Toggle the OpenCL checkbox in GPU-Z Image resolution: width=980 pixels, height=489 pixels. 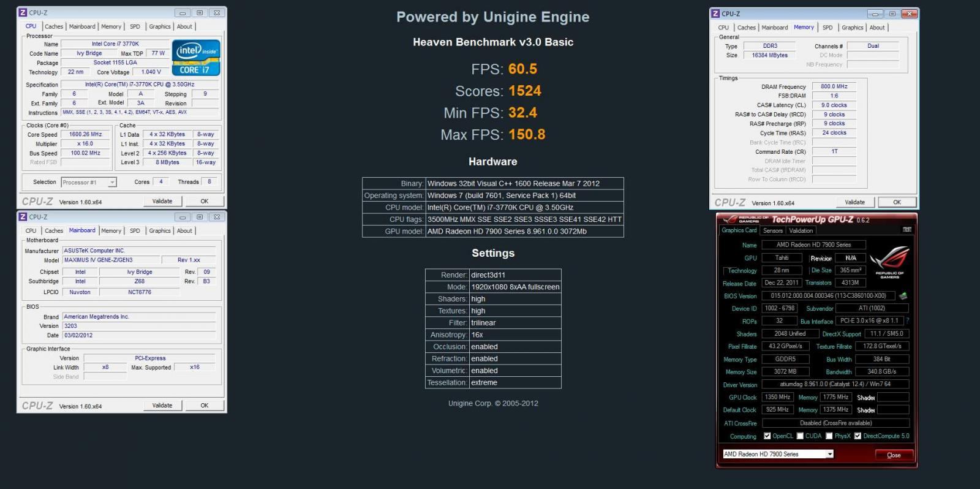coord(767,436)
